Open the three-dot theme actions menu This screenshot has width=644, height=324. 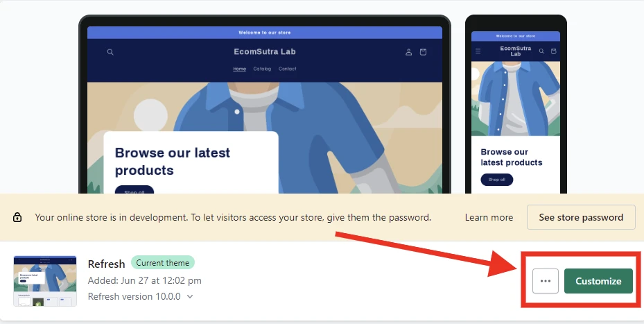tap(546, 281)
